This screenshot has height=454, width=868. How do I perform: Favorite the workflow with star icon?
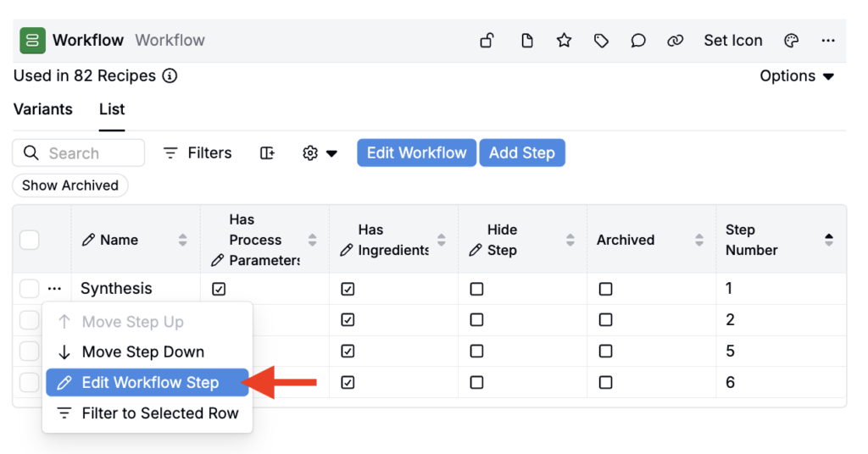[x=564, y=41]
